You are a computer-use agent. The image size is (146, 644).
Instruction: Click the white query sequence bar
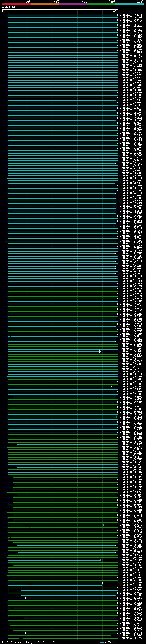[60, 10]
